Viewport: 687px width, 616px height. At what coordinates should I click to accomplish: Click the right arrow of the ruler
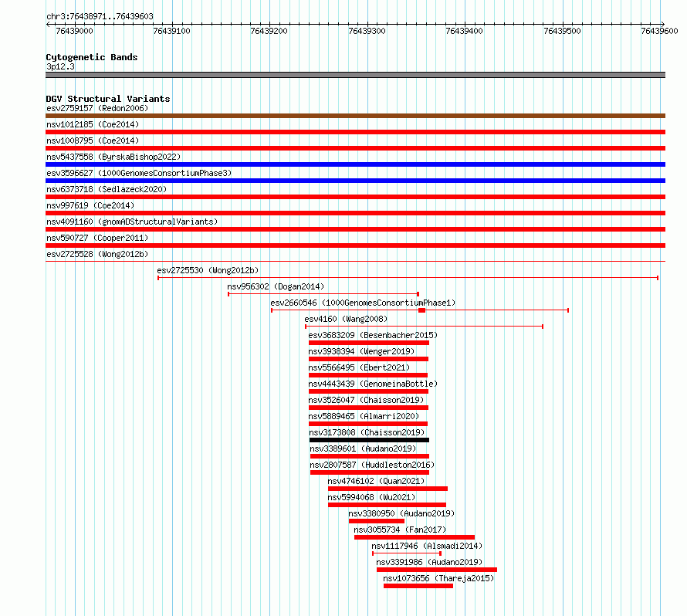663,24
